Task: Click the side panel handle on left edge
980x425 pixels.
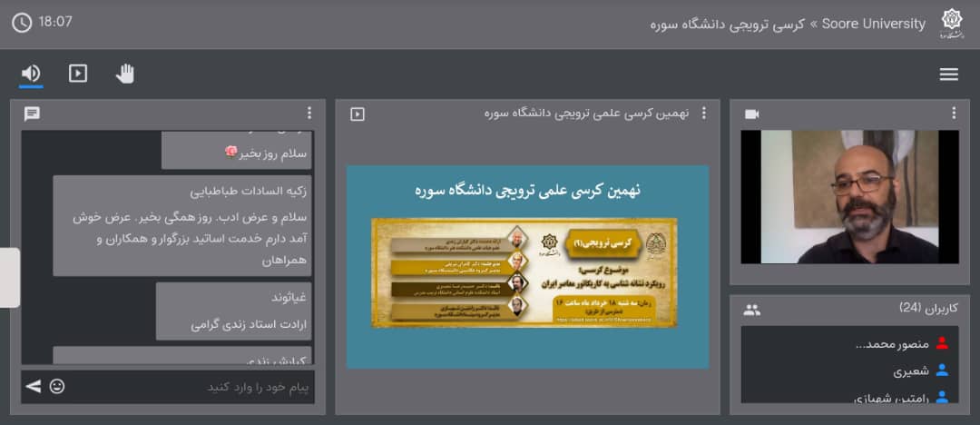Action: pyautogui.click(x=9, y=277)
